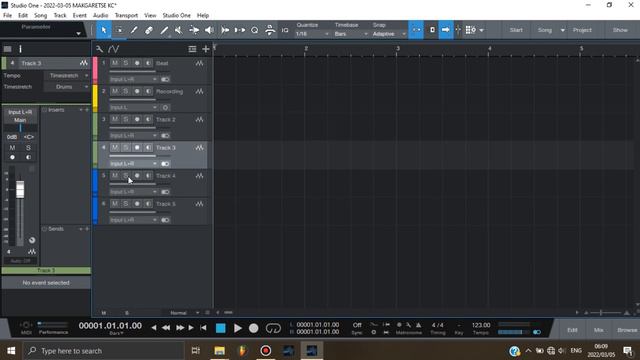Click the Q quantize icon in the toolbar
Screen dimensions: 640x360
click(255, 30)
